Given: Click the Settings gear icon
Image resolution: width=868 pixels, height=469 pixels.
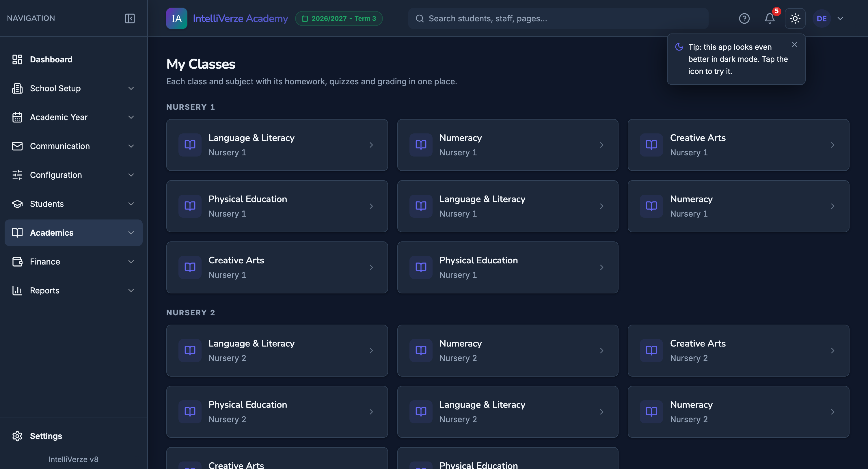Looking at the screenshot, I should (x=17, y=436).
